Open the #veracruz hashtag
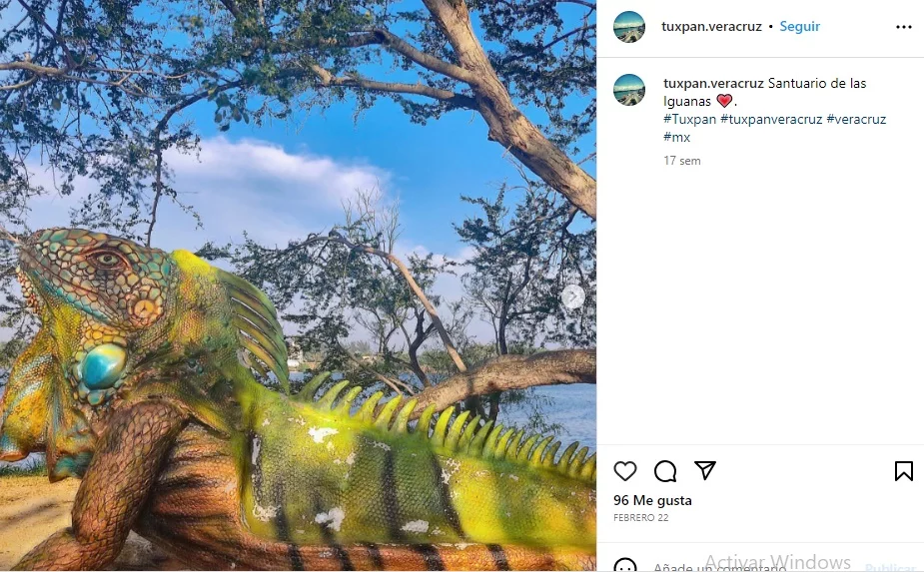 (856, 119)
